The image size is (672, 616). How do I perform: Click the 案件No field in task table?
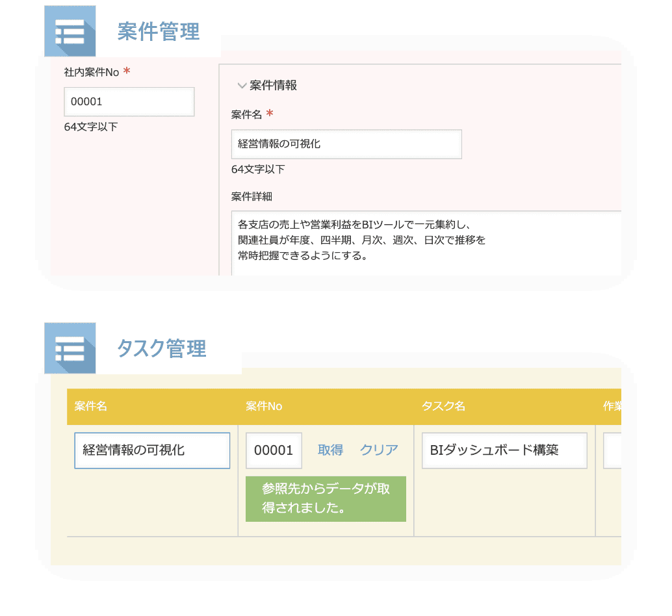[x=274, y=450]
